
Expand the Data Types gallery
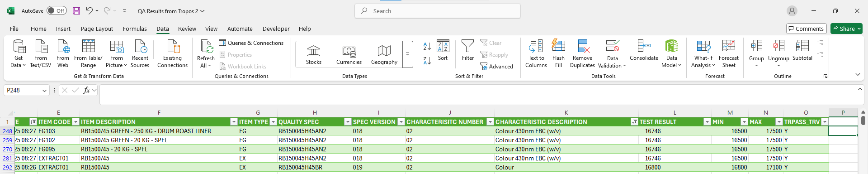tap(407, 54)
